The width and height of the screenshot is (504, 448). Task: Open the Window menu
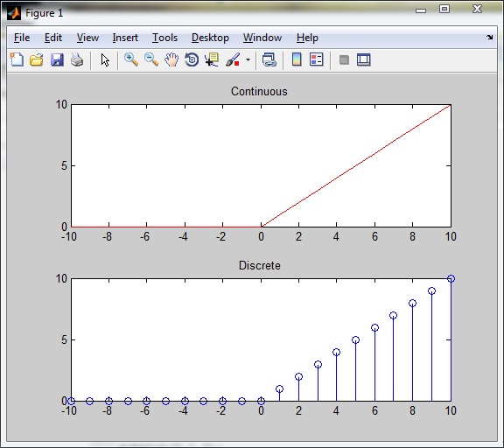click(262, 38)
